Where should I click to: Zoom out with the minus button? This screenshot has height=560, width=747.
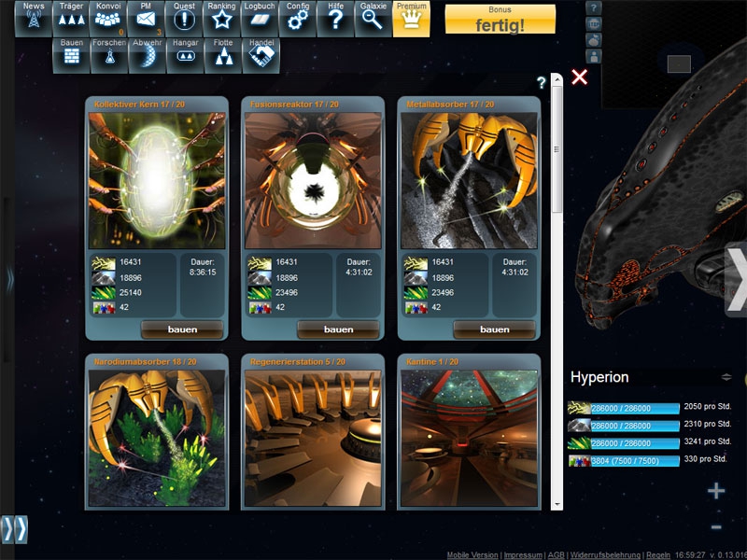pyautogui.click(x=716, y=526)
